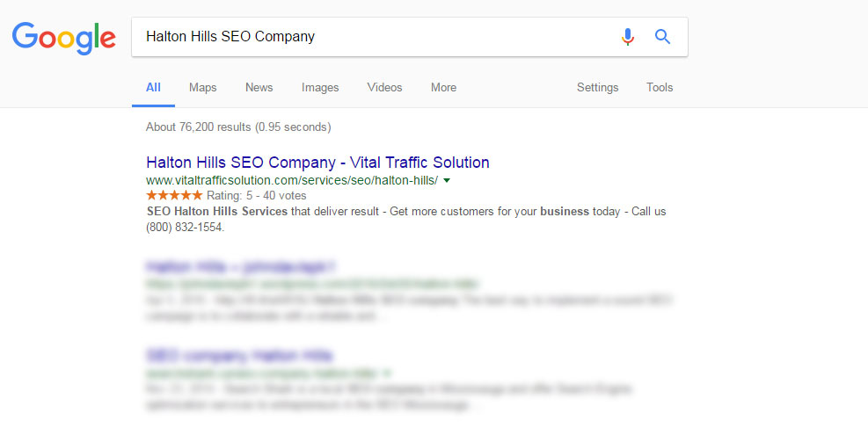The height and width of the screenshot is (442, 868).
Task: Open the Settings menu
Action: coord(597,87)
